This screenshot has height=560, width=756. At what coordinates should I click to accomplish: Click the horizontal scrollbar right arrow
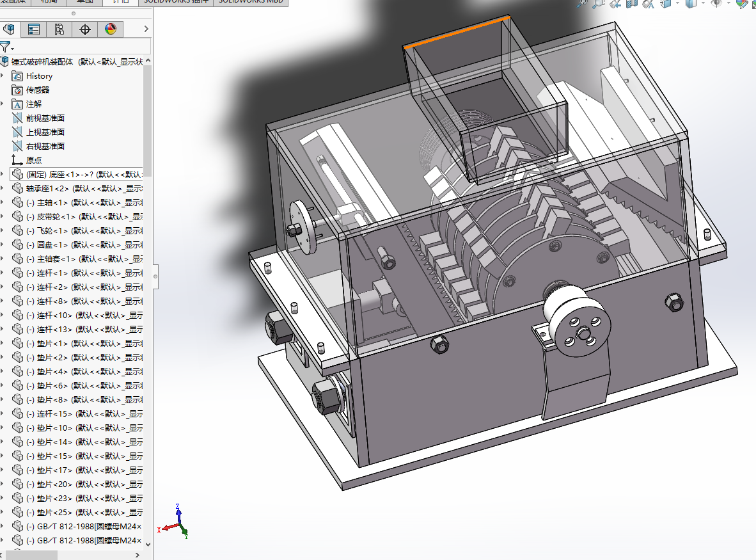pos(138,555)
